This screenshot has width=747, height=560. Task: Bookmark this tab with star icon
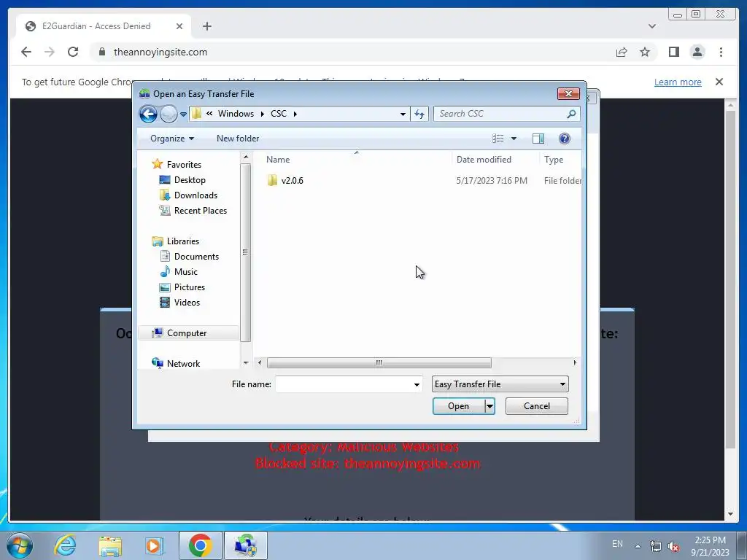point(645,52)
